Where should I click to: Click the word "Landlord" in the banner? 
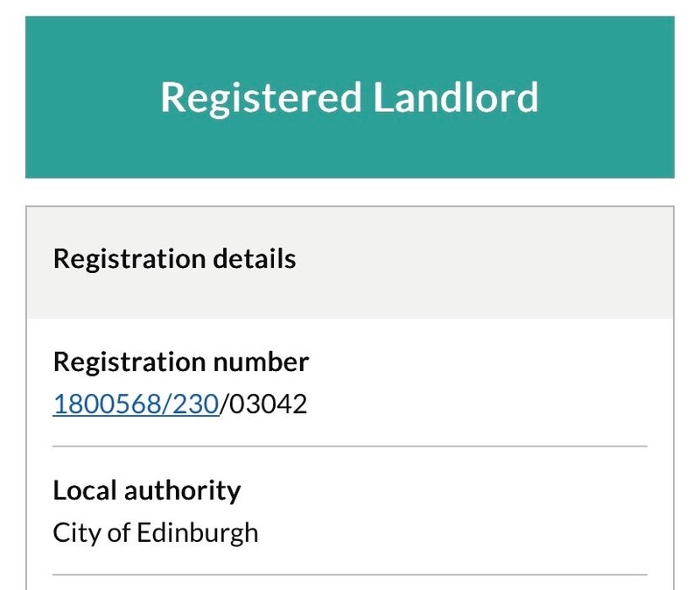[x=456, y=97]
